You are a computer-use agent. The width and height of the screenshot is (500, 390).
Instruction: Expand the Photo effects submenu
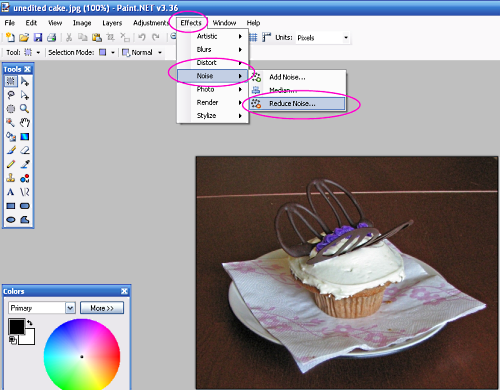[213, 89]
